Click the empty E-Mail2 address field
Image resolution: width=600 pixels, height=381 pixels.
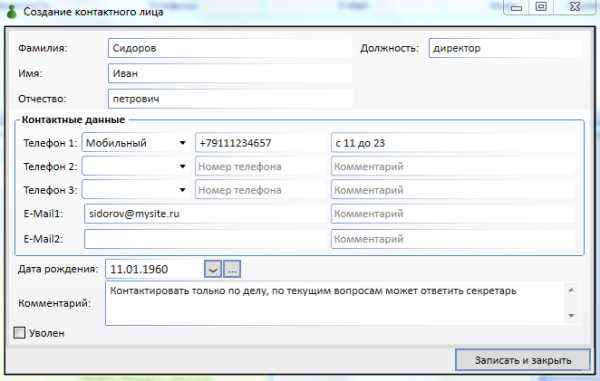(x=206, y=239)
